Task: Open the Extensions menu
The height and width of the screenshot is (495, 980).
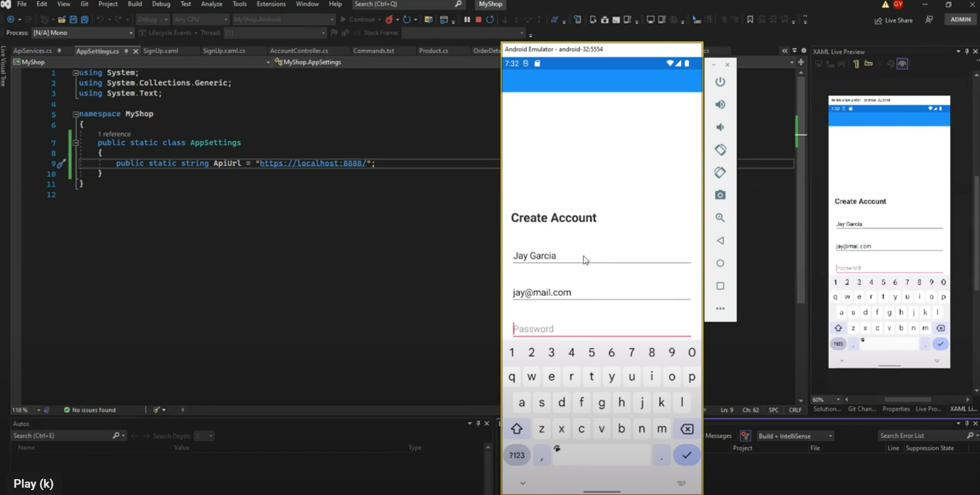Action: click(271, 4)
